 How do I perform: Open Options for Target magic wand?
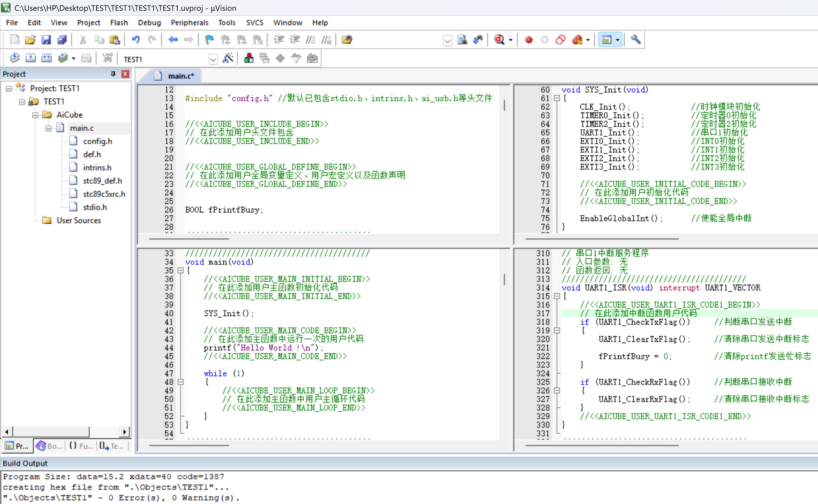pyautogui.click(x=228, y=58)
